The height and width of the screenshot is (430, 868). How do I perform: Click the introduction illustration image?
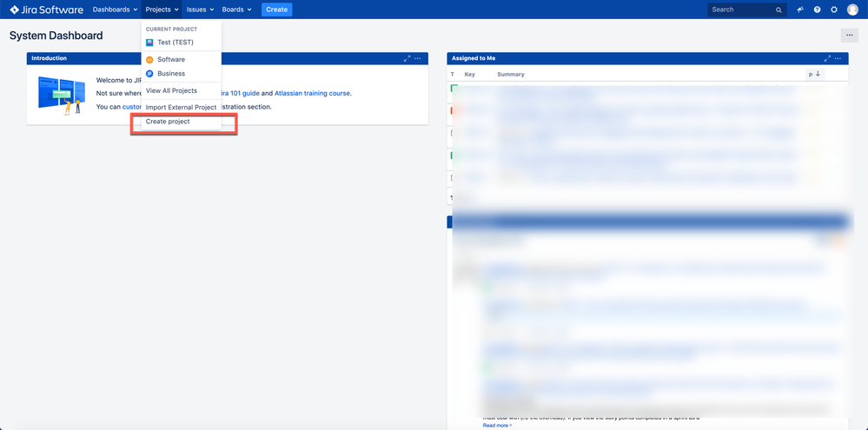62,96
